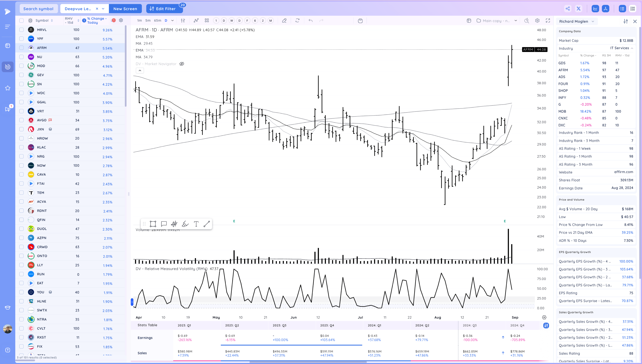This screenshot has height=364, width=642.
Task: Click the chart refresh icon
Action: pos(297,21)
